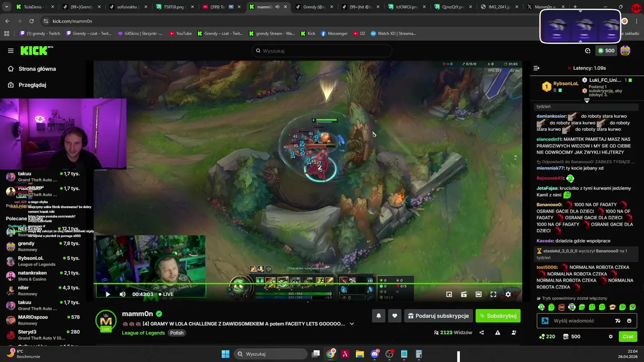644x362 pixels.
Task: Click Podaruj subskrypcje button
Action: 438,316
